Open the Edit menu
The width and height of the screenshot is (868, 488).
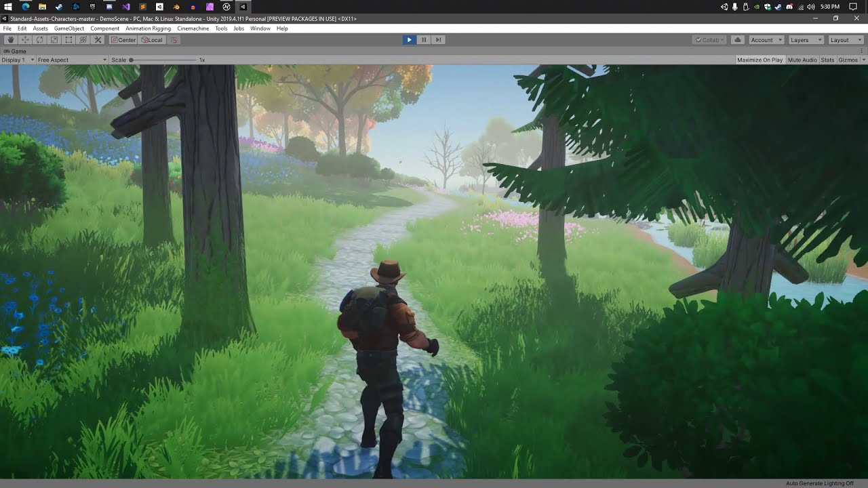[x=22, y=28]
